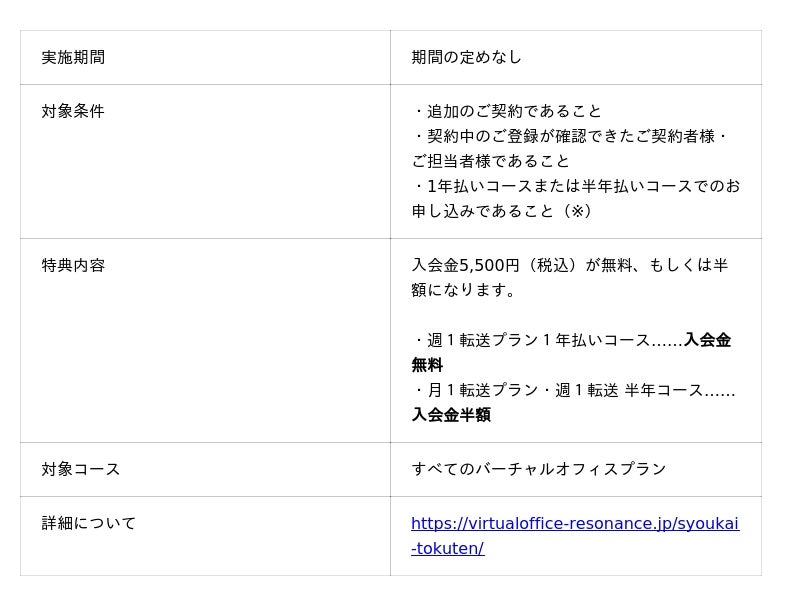Click the （※） note mark
Screen dimensions: 800x606
point(577,211)
